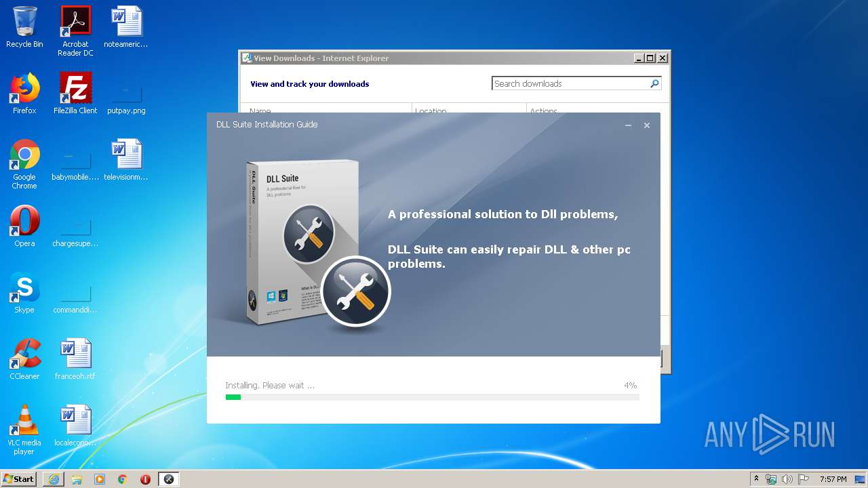Open the Recycle Bin desktop icon
This screenshot has height=488, width=868.
(x=24, y=27)
